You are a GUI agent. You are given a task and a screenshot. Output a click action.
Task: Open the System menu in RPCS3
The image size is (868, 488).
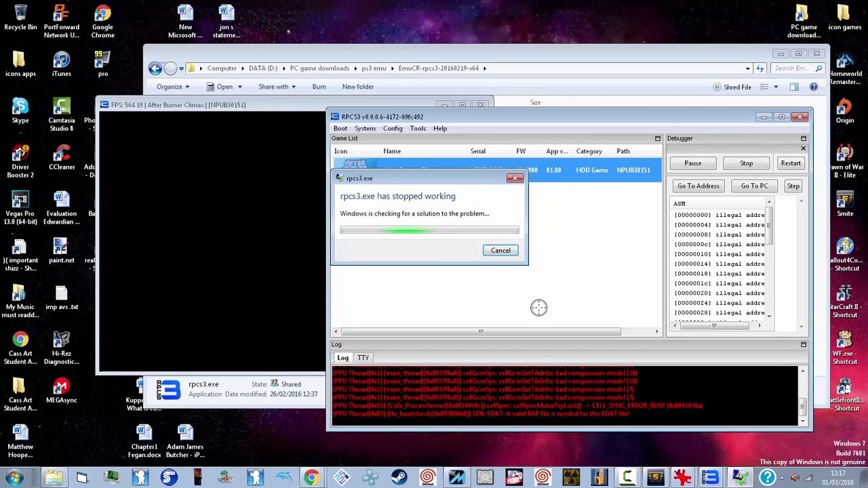click(x=365, y=129)
